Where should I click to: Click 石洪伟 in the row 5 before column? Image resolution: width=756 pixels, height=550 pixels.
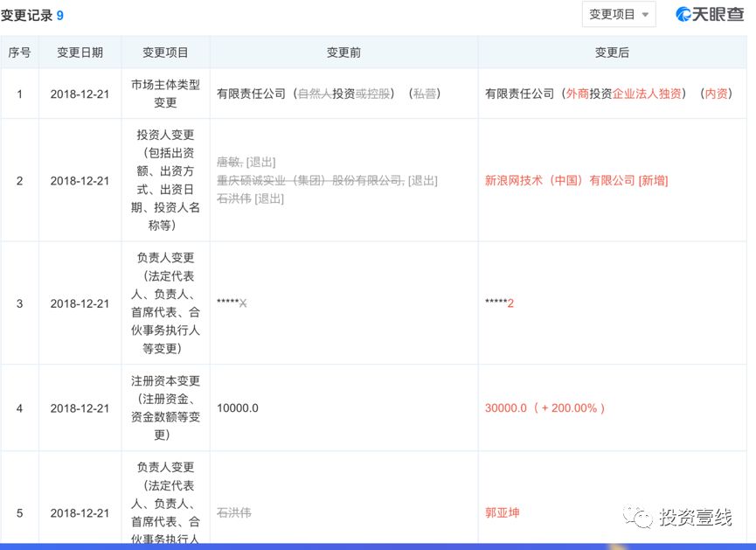(233, 512)
